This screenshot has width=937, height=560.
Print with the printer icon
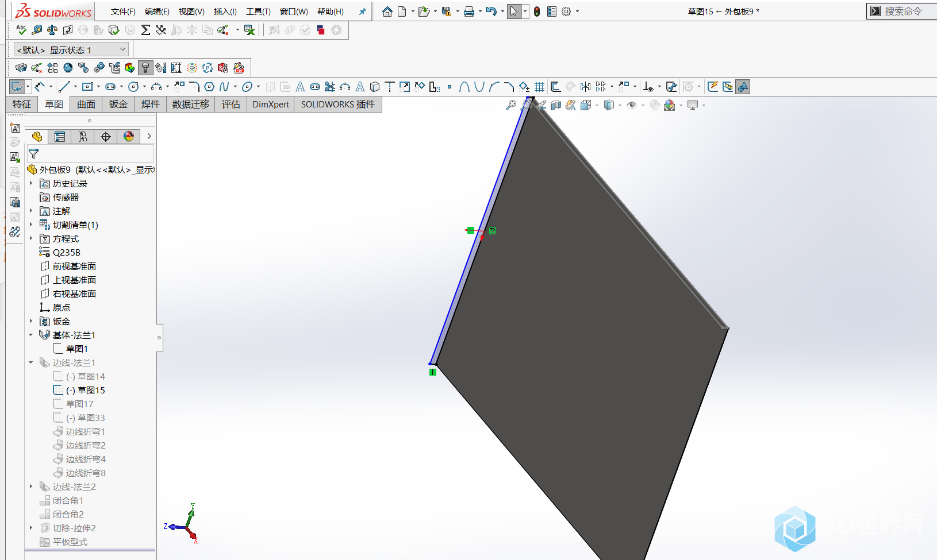(469, 11)
